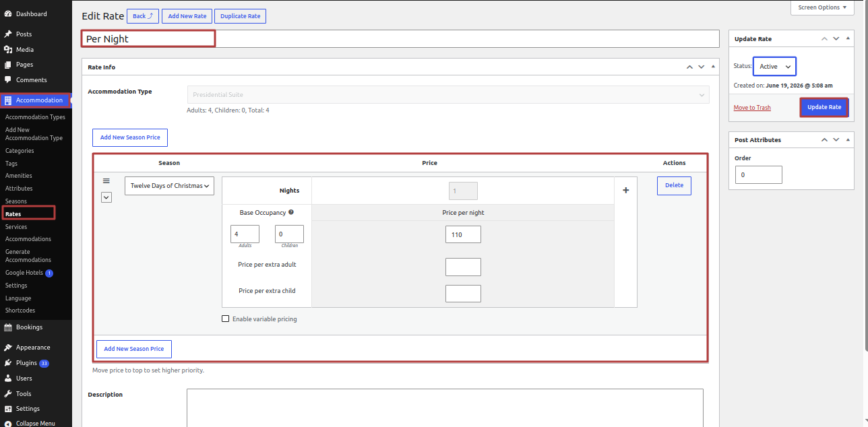Open Generate Accommodations submenu item
This screenshot has width=868, height=427.
[x=28, y=256]
